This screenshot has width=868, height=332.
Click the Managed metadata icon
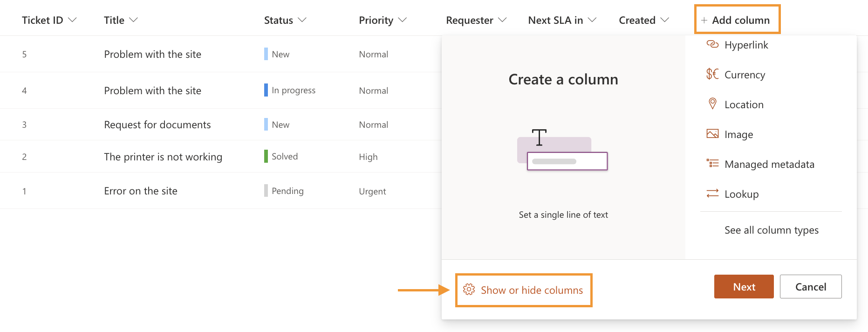coord(712,164)
